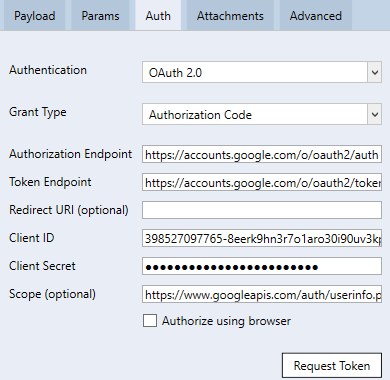
Task: Click the Authorization Endpoint label
Action: pyautogui.click(x=71, y=154)
